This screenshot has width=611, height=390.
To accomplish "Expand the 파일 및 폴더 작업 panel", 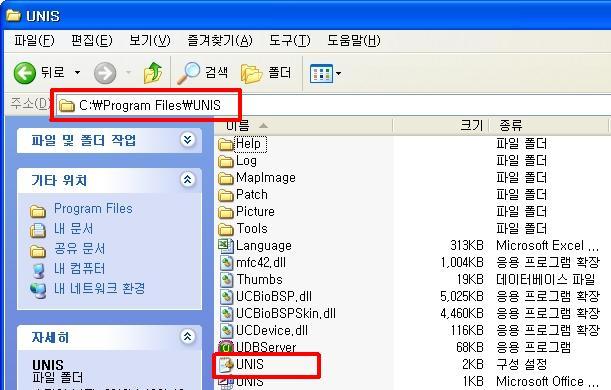I will tap(187, 139).
